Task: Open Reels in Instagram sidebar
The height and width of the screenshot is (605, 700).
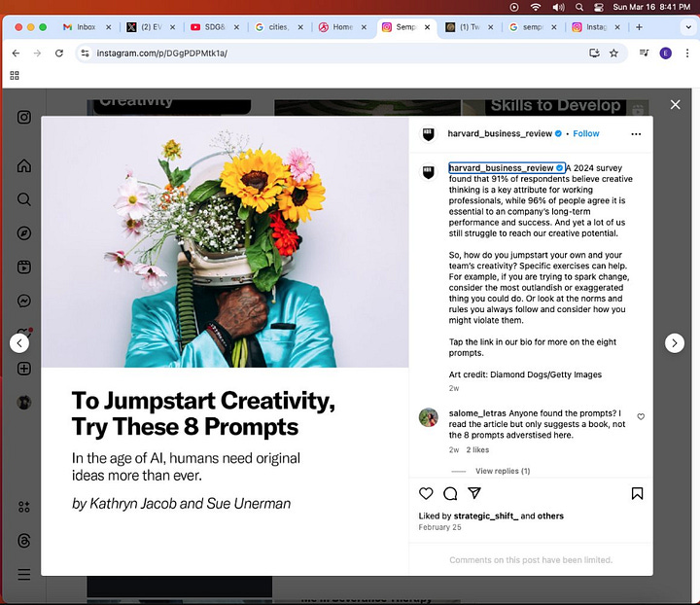Action: [24, 267]
